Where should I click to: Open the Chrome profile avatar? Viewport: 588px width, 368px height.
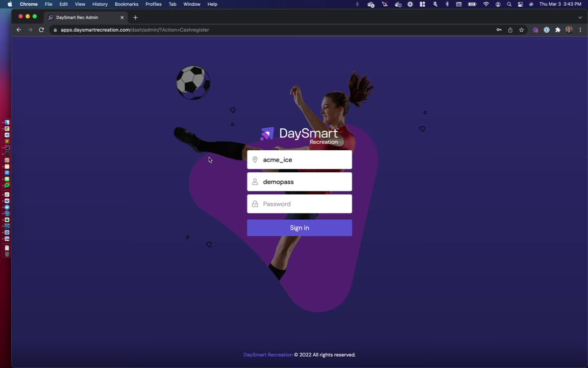tap(569, 30)
